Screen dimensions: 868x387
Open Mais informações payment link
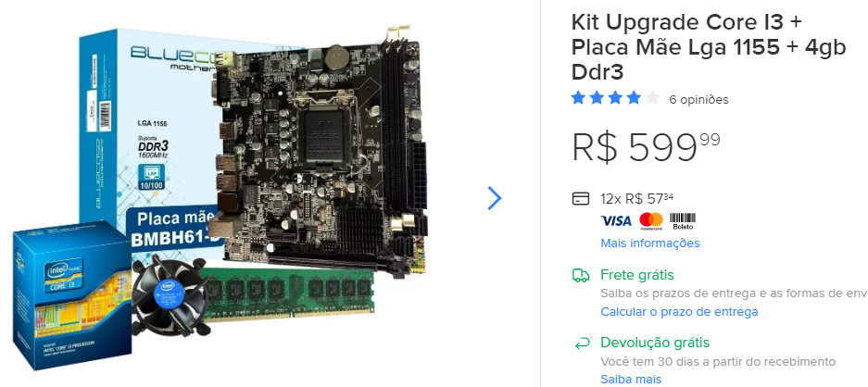pos(650,243)
